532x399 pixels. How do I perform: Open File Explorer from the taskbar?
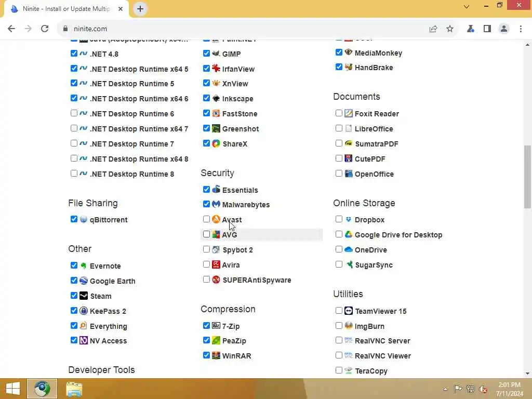tap(74, 389)
